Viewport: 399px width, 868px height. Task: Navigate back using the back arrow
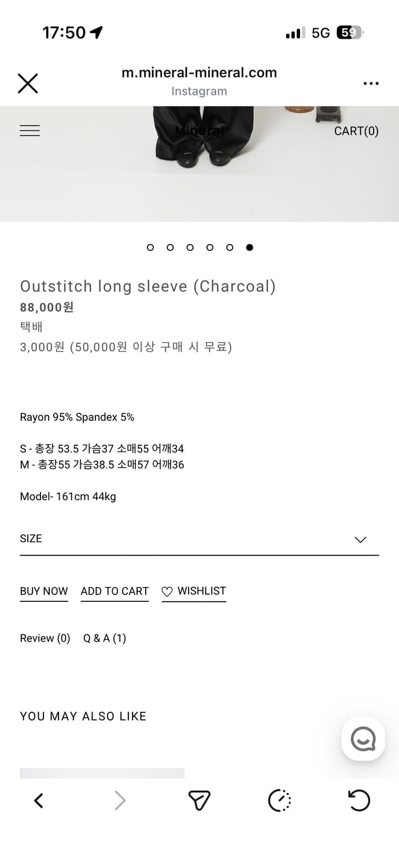click(39, 801)
